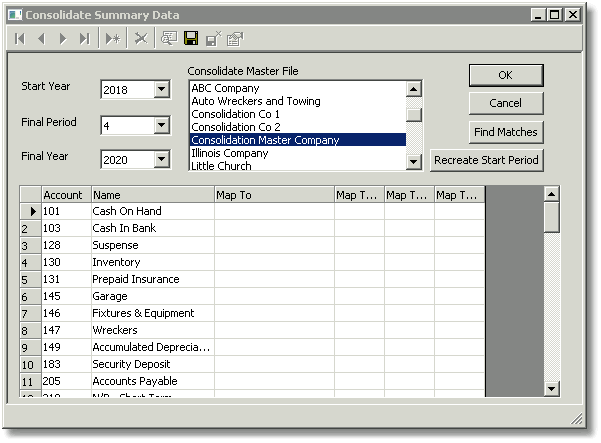This screenshot has height=443, width=601.
Task: Click Map To cell for Inventory
Action: click(x=274, y=262)
